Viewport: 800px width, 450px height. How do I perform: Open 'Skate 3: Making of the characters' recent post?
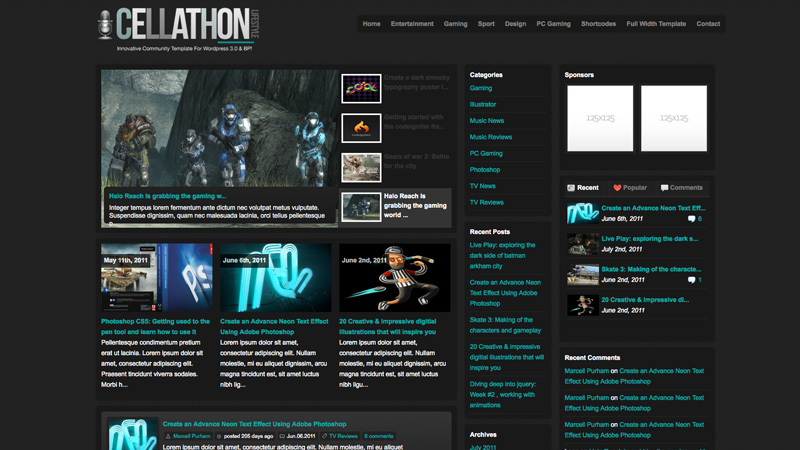click(505, 325)
